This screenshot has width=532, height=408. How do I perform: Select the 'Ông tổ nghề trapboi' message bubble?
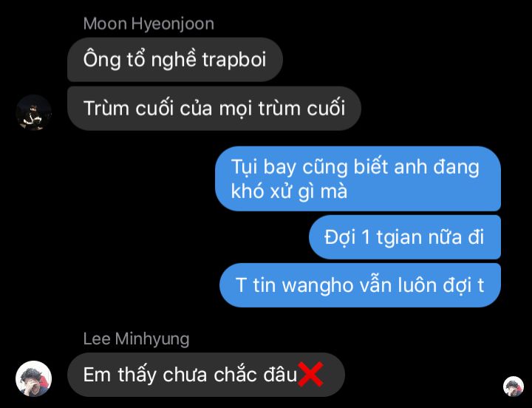point(175,60)
